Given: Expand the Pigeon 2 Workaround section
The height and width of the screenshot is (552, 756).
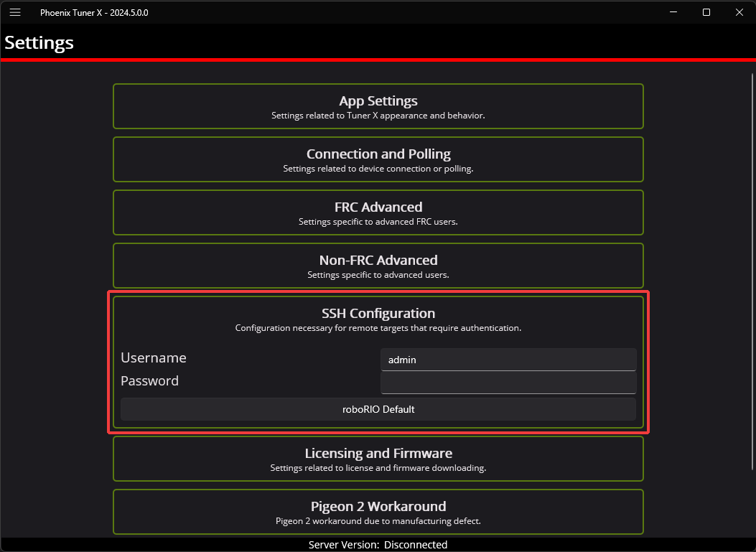Looking at the screenshot, I should point(378,512).
